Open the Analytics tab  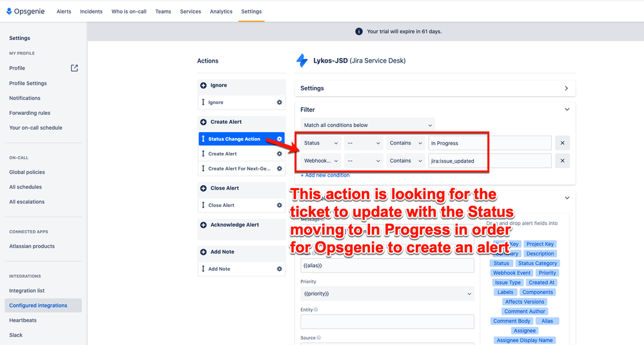click(x=221, y=12)
